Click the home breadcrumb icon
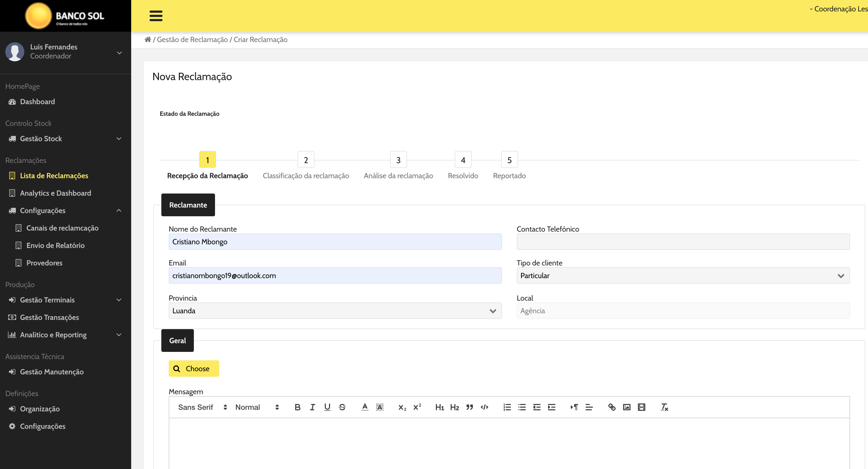This screenshot has width=868, height=469. click(148, 39)
